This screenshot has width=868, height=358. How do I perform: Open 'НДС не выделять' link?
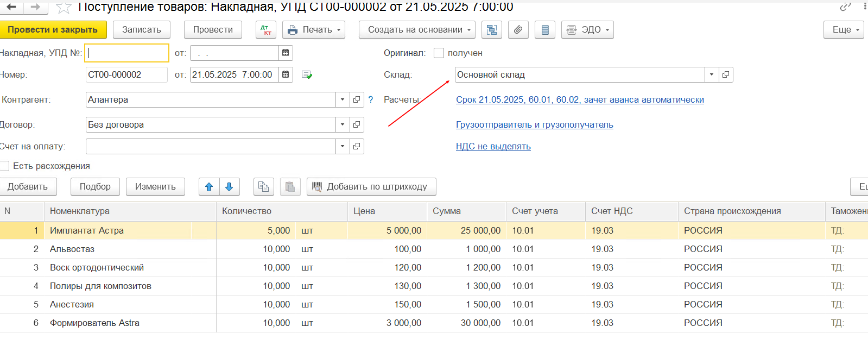pos(493,146)
